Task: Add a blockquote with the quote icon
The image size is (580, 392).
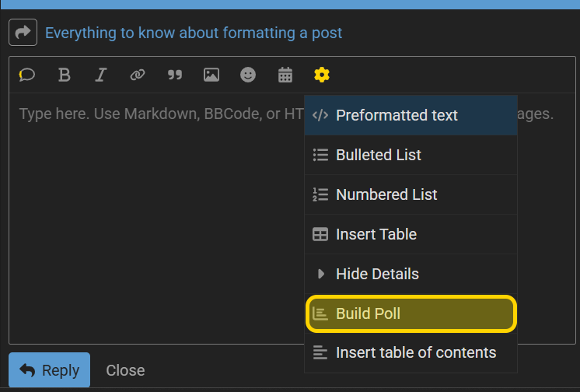Action: [x=175, y=75]
